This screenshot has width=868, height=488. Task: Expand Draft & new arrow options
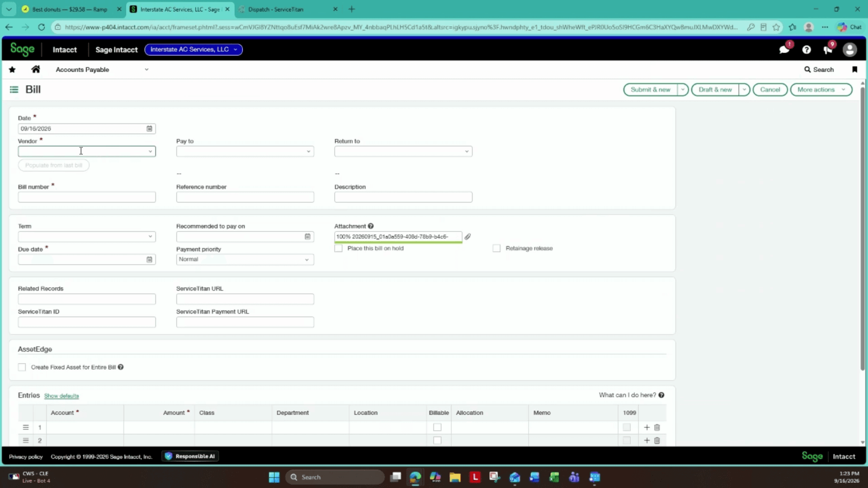pos(744,89)
